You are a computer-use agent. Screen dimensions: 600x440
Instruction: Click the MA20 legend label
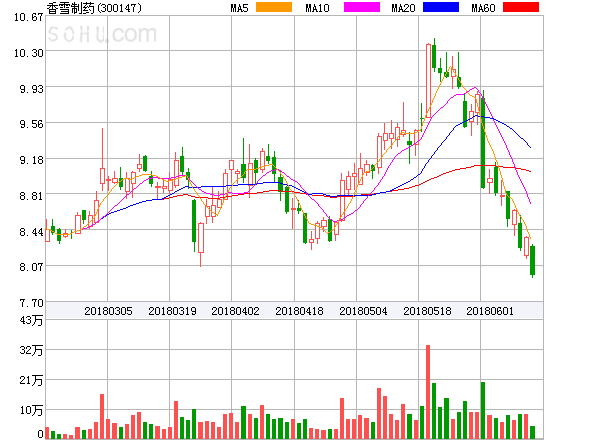coord(403,8)
